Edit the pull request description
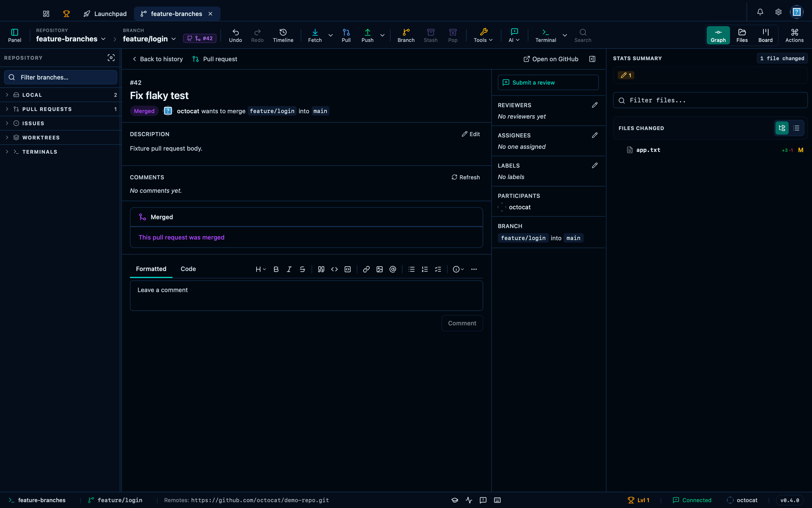The height and width of the screenshot is (508, 812). [x=471, y=134]
